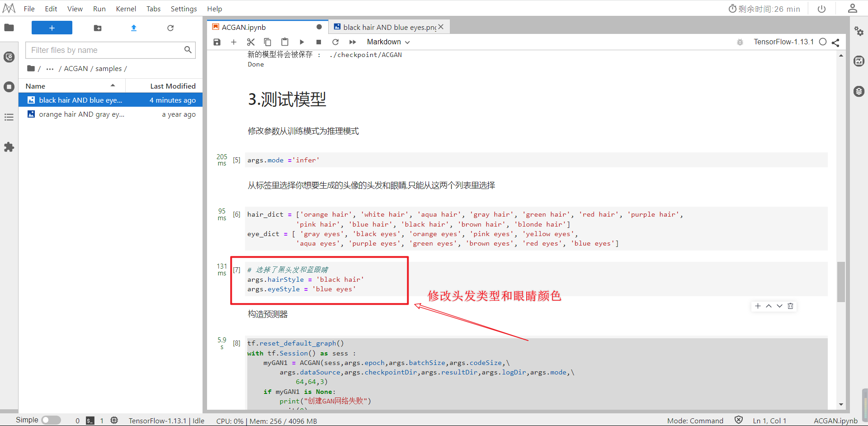This screenshot has height=426, width=868.
Task: Click the filter files by name field
Action: point(110,50)
